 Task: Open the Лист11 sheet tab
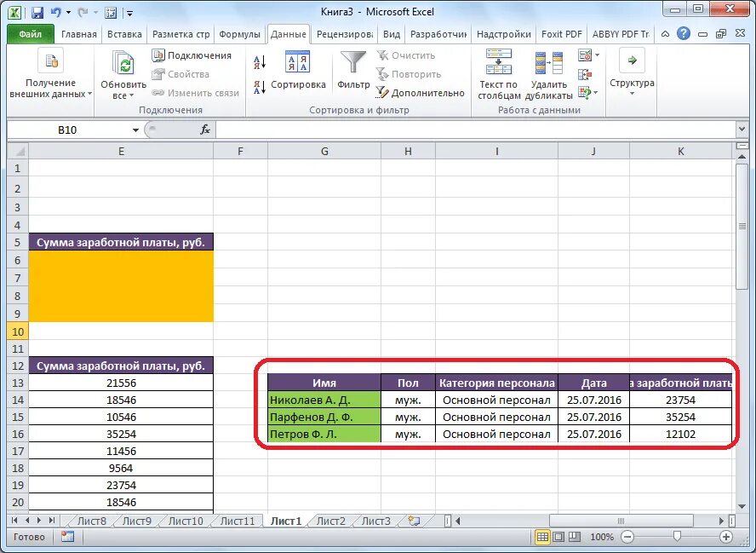237,521
